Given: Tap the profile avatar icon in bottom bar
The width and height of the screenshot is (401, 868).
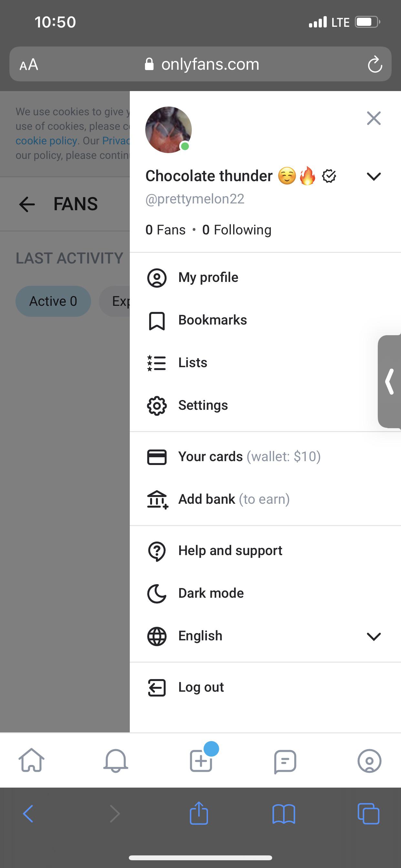Looking at the screenshot, I should coord(369,761).
